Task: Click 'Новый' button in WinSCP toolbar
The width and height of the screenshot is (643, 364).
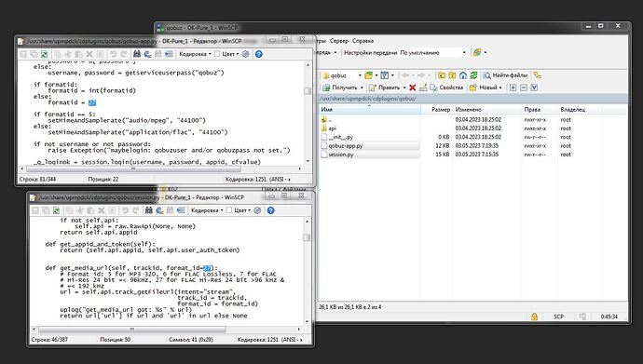Action: coord(483,88)
